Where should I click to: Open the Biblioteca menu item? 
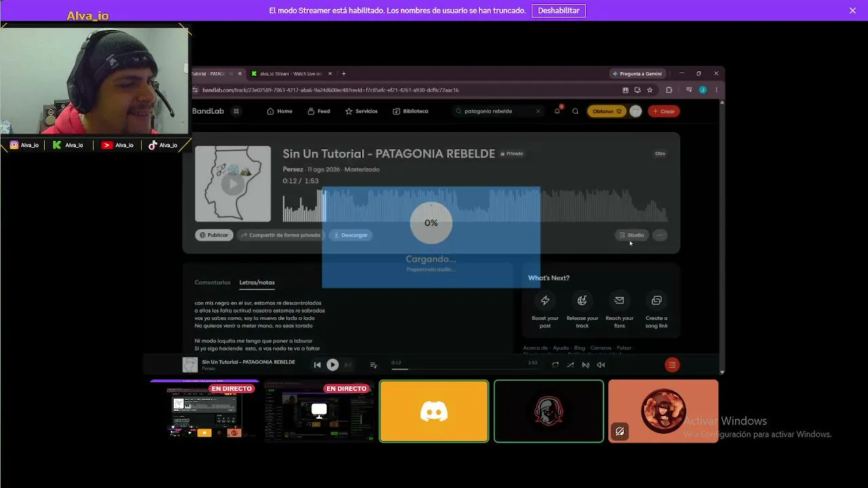point(410,111)
